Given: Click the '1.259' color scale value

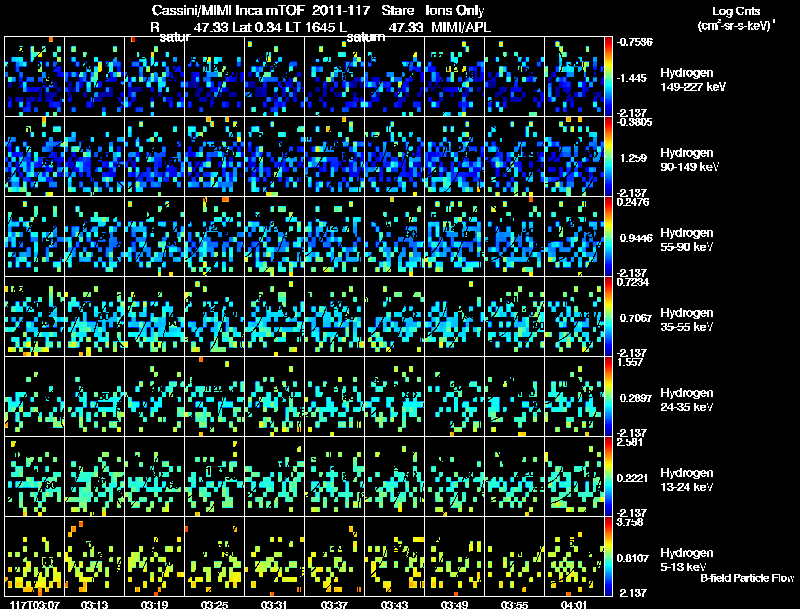Looking at the screenshot, I should (x=634, y=158).
